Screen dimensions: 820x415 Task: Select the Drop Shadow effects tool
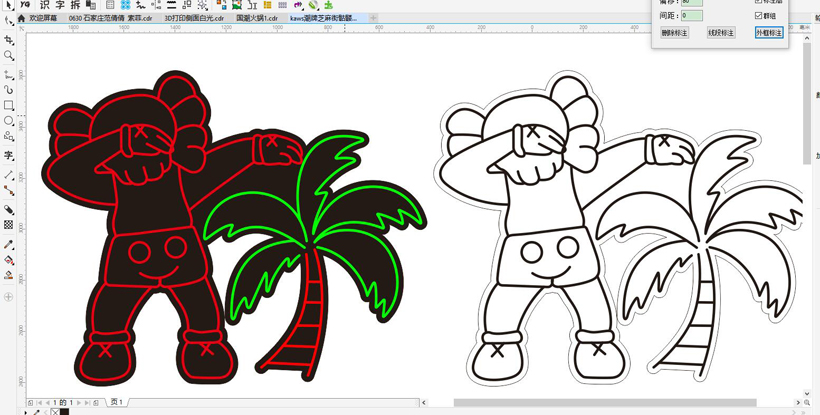[x=8, y=210]
